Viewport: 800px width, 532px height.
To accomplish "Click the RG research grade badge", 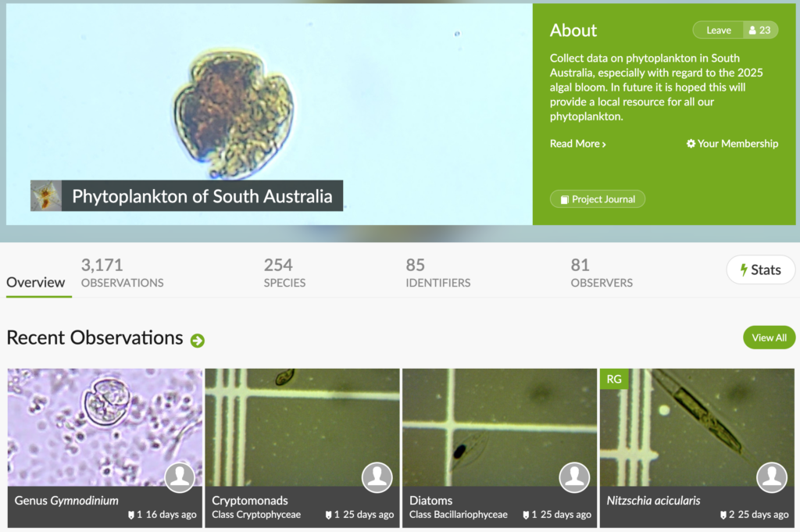I will point(614,379).
